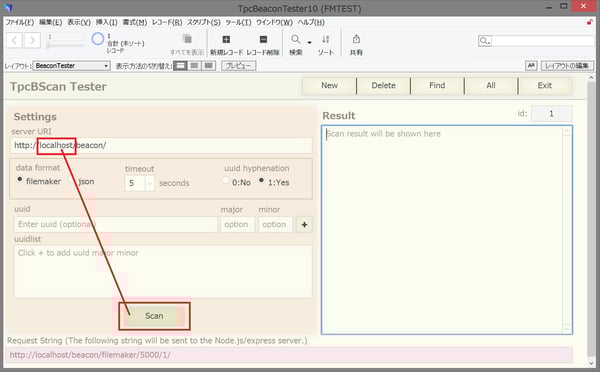600x372 pixels.
Task: Click the Delete button
Action: 383,85
